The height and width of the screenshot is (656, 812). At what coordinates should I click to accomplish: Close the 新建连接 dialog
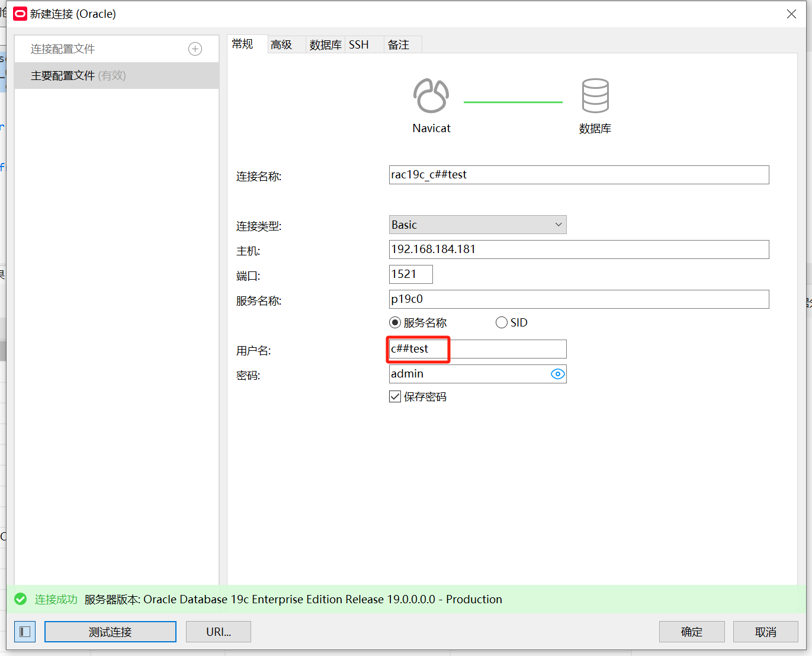(791, 14)
